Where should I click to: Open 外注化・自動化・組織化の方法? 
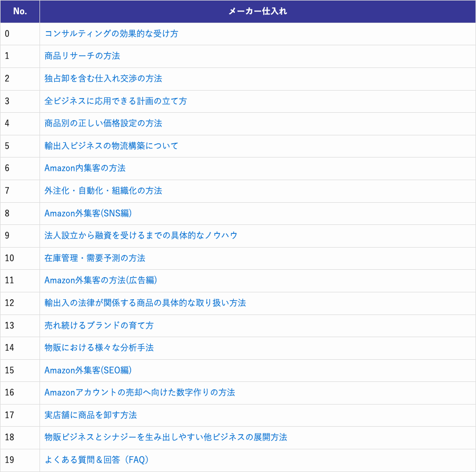(103, 191)
